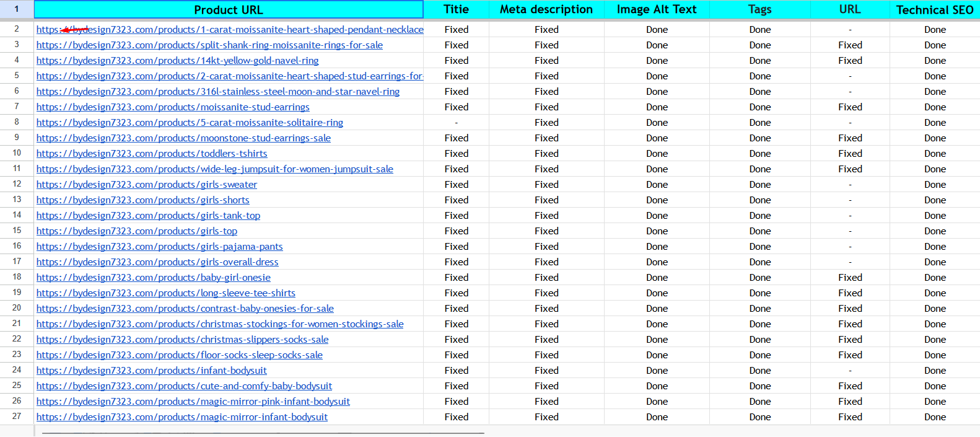Viewport: 980px width, 437px height.
Task: Select the URL Fixed cell in row 23
Action: (x=850, y=355)
